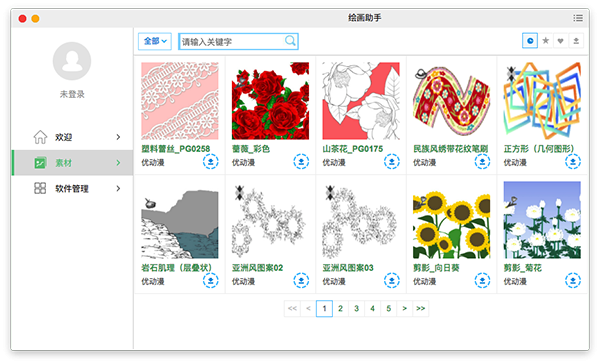Click the home icon beside 欢迎
600x364 pixels.
click(40, 137)
